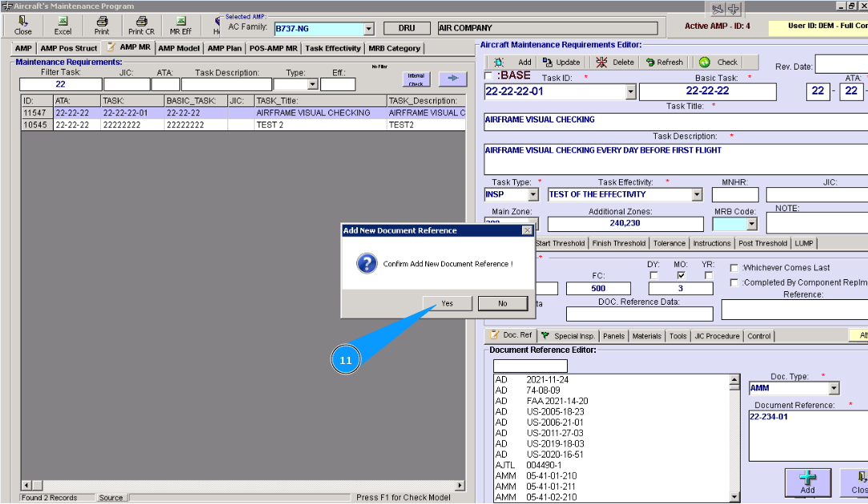Confirm with the Yes button
Screen dimensions: 868x504
click(447, 304)
